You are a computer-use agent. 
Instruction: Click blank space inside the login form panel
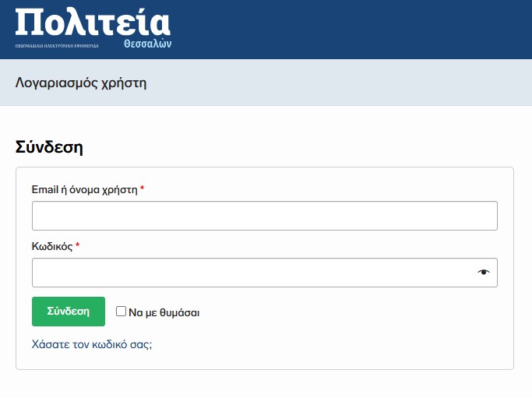(x=351, y=335)
